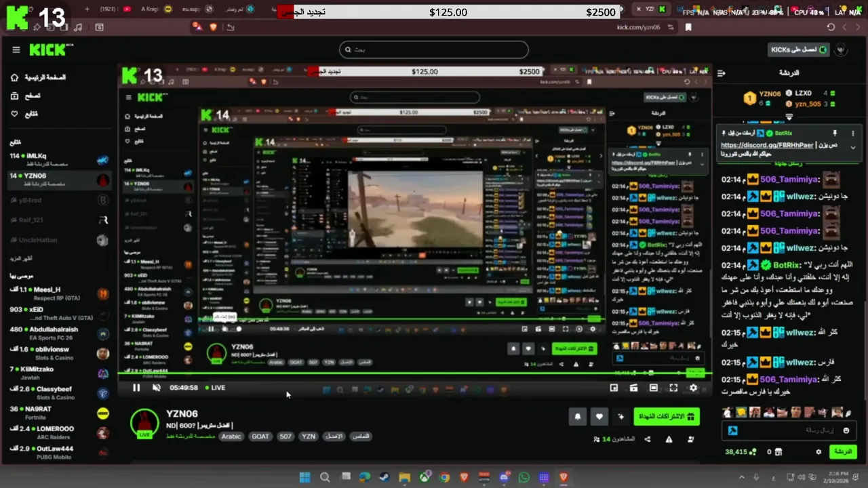Image resolution: width=868 pixels, height=488 pixels.
Task: Collapse the chat panel arrow icon
Action: coord(722,73)
